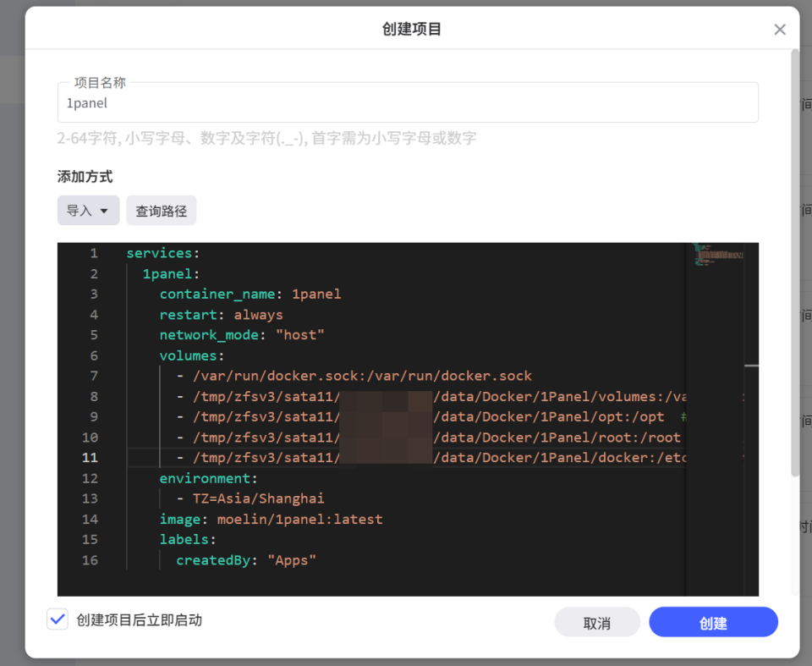Click line number 16 in gutter

[x=90, y=560]
